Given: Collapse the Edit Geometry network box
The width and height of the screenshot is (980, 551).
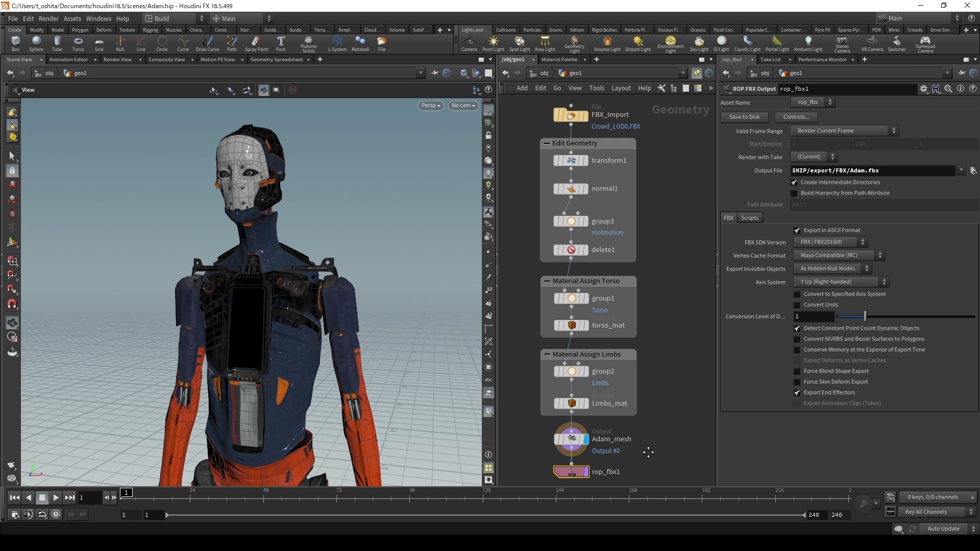Looking at the screenshot, I should tap(547, 143).
